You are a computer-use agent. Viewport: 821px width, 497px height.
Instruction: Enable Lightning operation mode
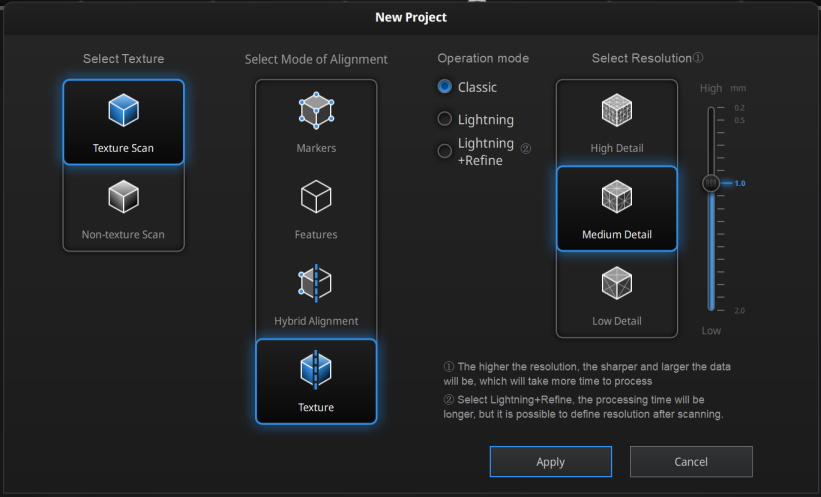[445, 119]
